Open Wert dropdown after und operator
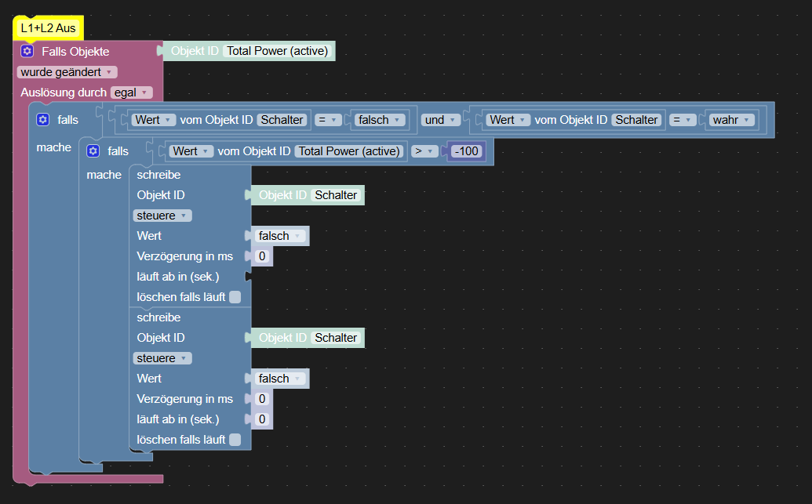The height and width of the screenshot is (504, 812). click(x=508, y=120)
